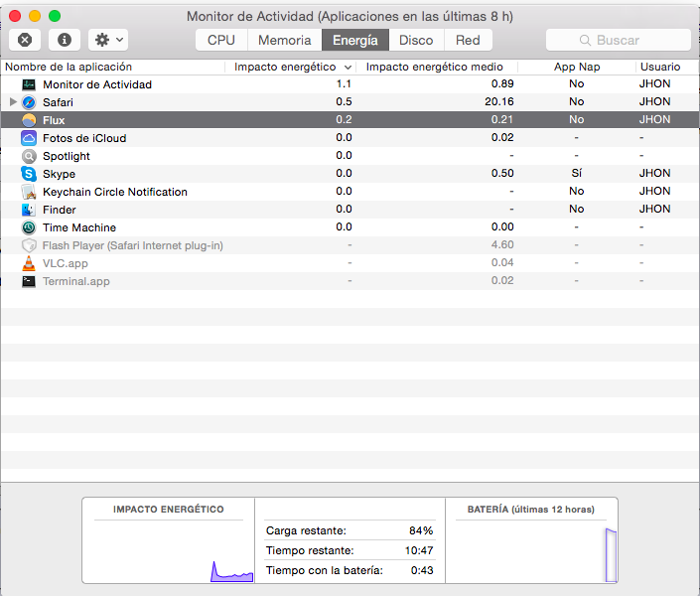The image size is (700, 596).
Task: Select the Fotos de iCloud row name
Action: 84,138
